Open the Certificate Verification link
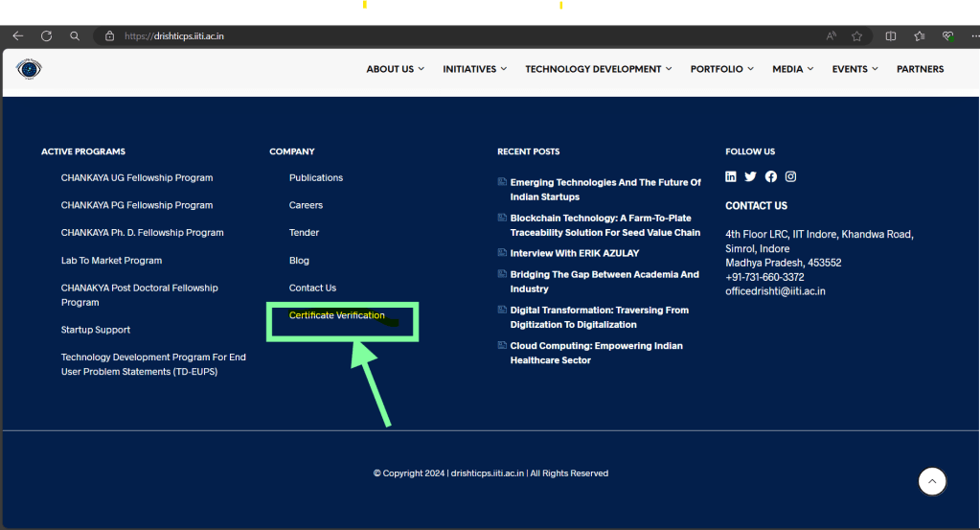Image resolution: width=980 pixels, height=530 pixels. 337,315
